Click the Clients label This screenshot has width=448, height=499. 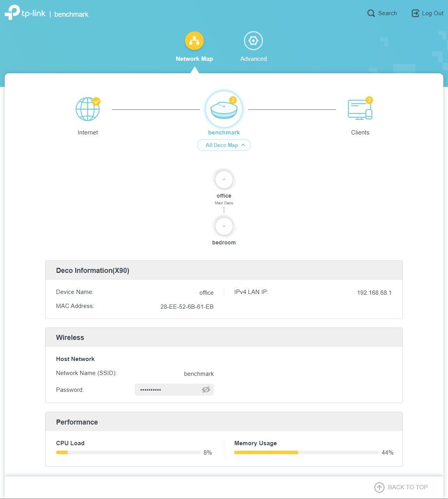tap(360, 133)
